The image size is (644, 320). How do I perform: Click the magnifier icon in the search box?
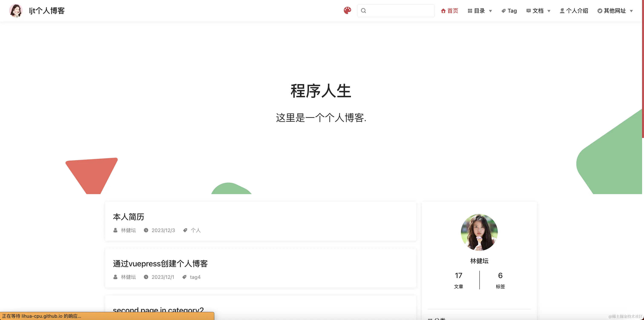[x=363, y=10]
